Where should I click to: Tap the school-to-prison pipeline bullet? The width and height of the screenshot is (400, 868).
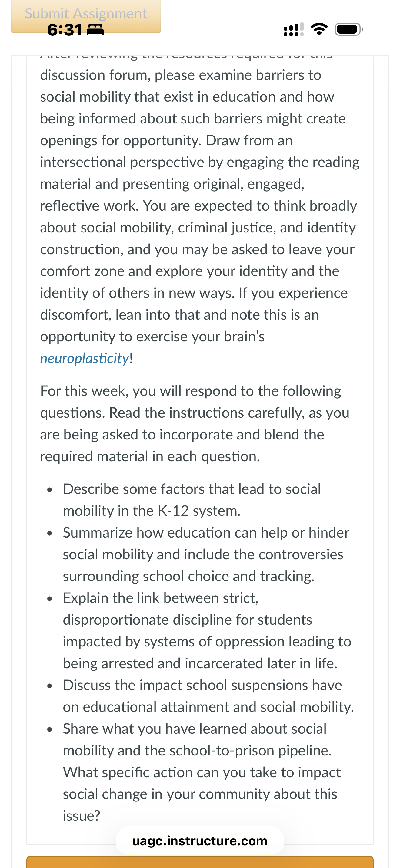(x=202, y=772)
